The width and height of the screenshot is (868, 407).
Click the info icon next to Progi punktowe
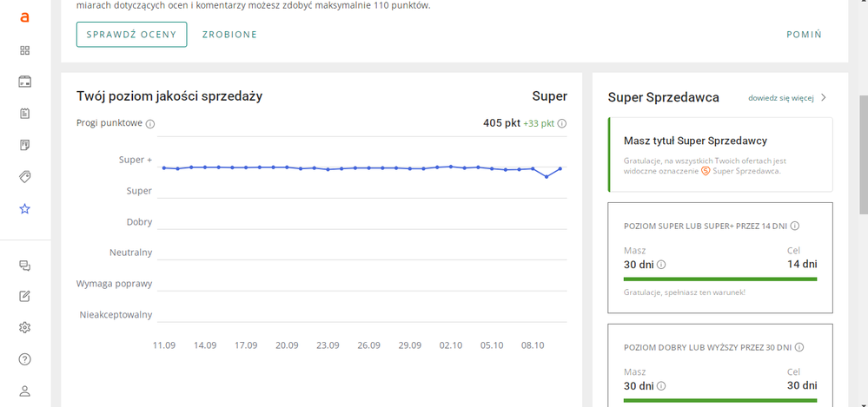150,124
